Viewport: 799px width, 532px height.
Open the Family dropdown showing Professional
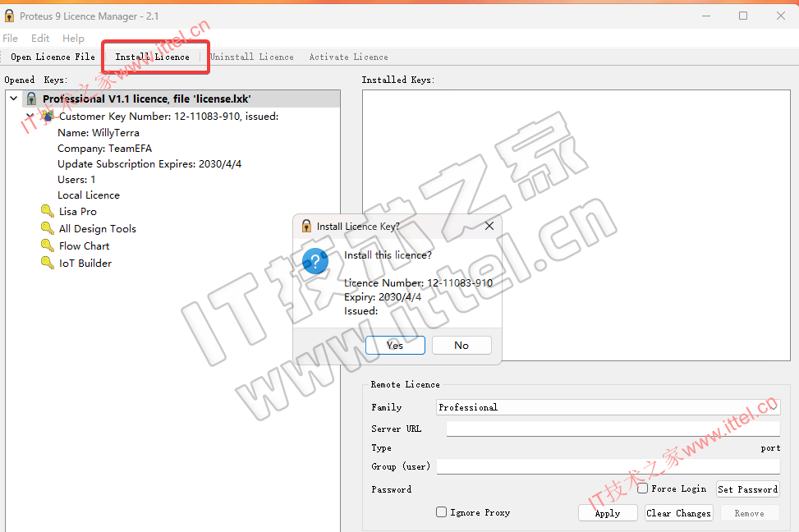tap(608, 407)
